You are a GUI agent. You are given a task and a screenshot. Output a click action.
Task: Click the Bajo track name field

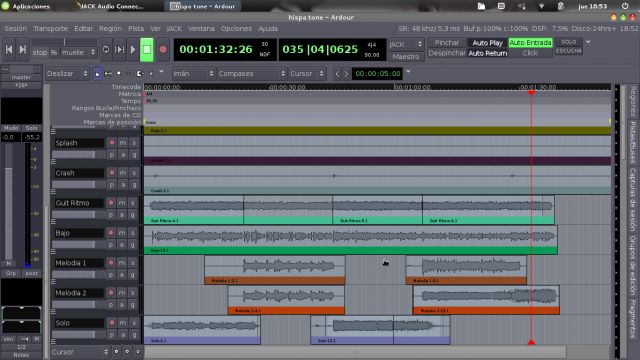79,233
